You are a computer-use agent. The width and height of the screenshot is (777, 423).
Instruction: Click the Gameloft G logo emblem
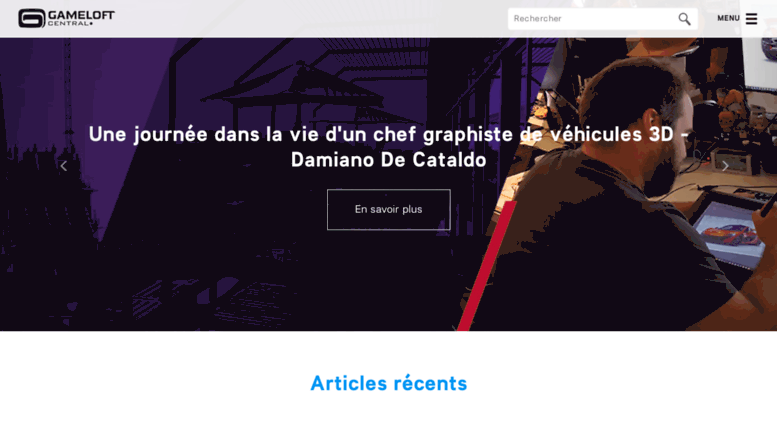tap(32, 18)
